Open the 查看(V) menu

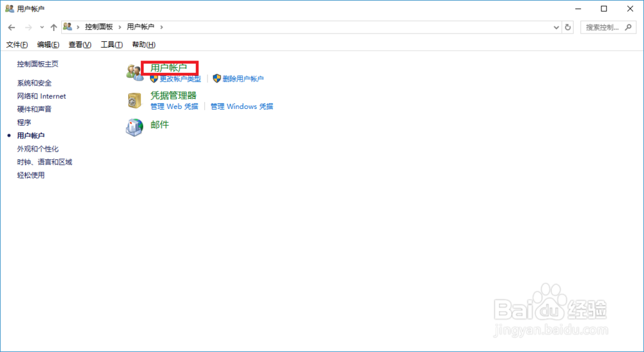click(x=80, y=44)
